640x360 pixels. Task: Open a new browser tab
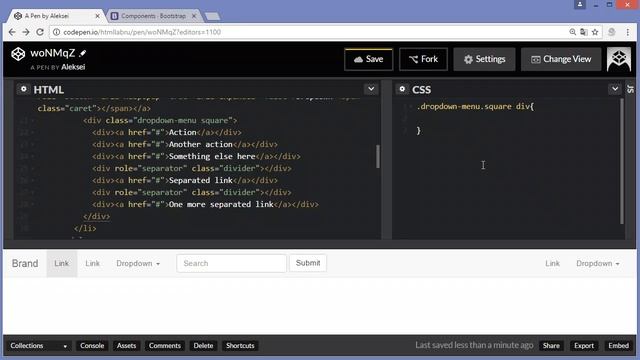[212, 16]
